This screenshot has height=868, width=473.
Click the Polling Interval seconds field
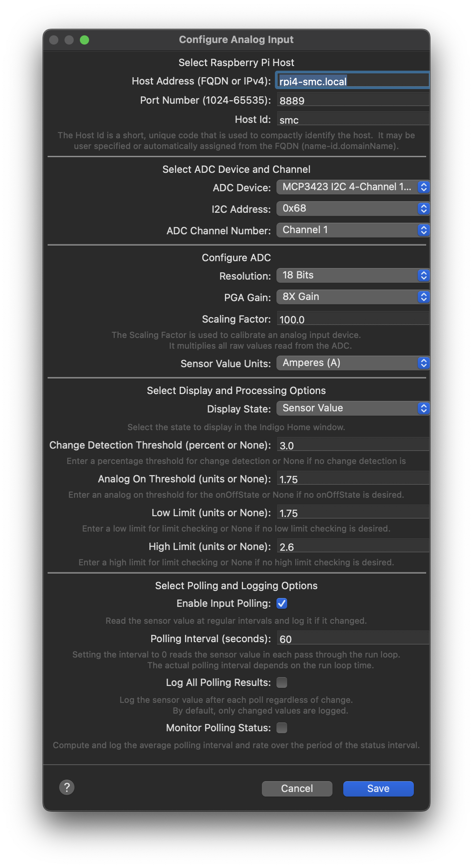coord(353,638)
